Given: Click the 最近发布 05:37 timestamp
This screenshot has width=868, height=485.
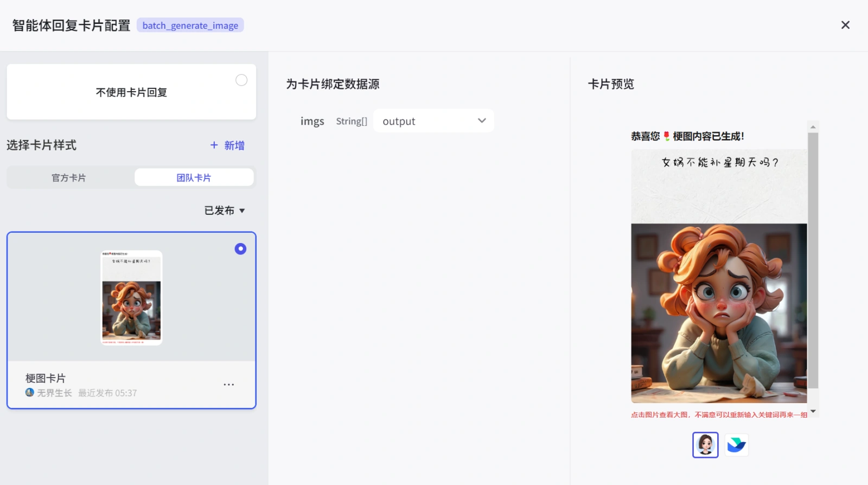Looking at the screenshot, I should (x=107, y=393).
